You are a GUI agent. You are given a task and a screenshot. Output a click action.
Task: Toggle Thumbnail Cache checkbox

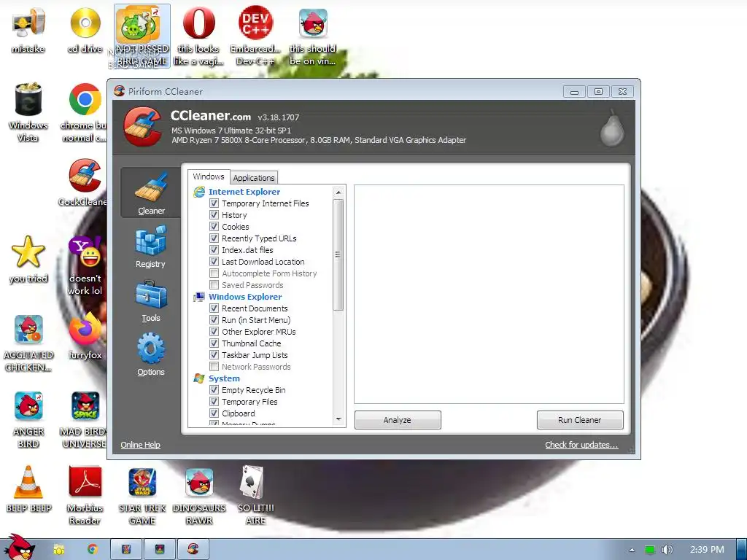214,343
